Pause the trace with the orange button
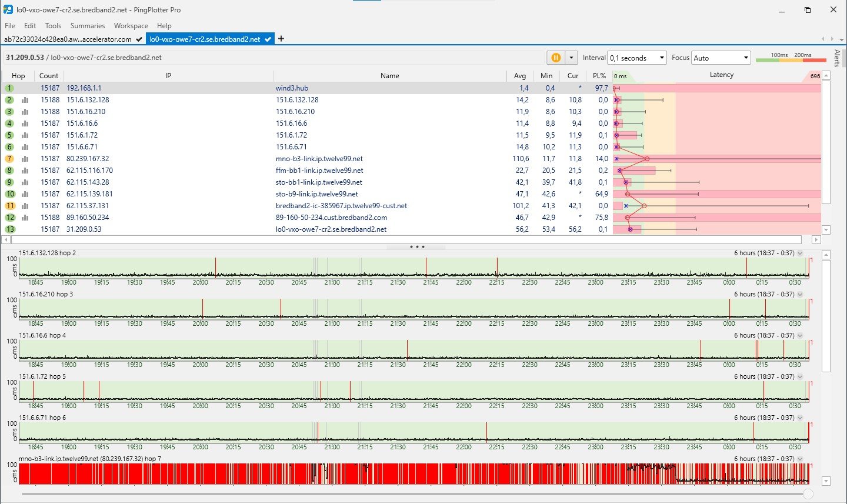The image size is (847, 504). click(x=555, y=58)
